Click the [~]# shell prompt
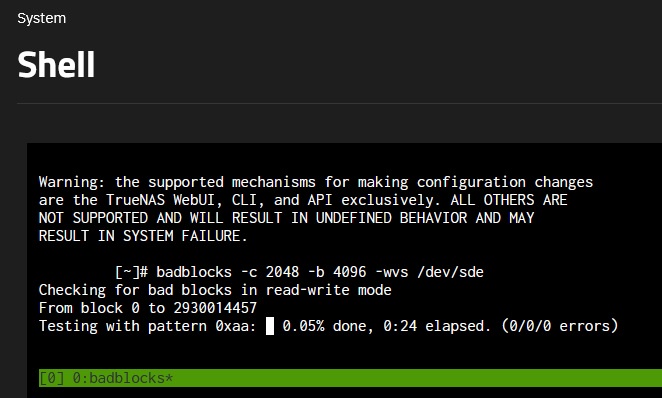 click(131, 272)
